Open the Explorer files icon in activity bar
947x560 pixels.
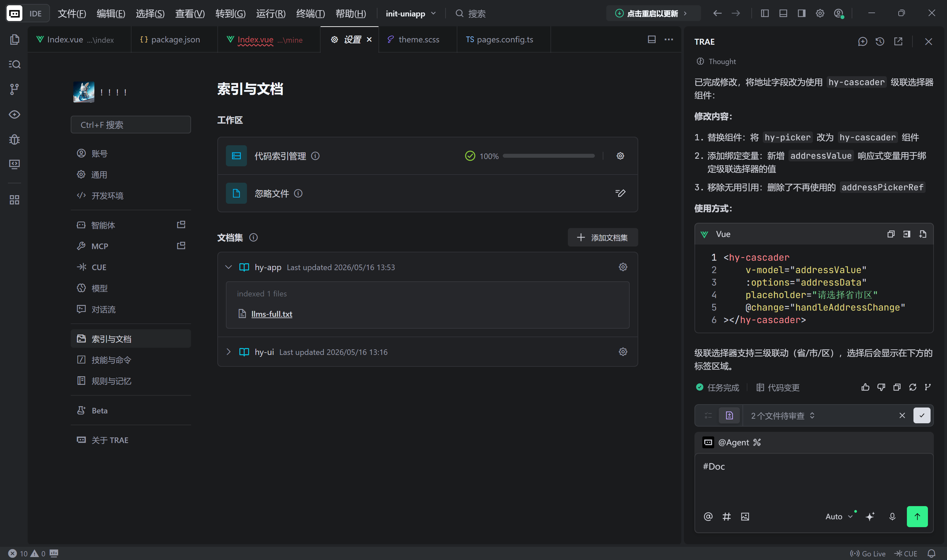(x=14, y=39)
